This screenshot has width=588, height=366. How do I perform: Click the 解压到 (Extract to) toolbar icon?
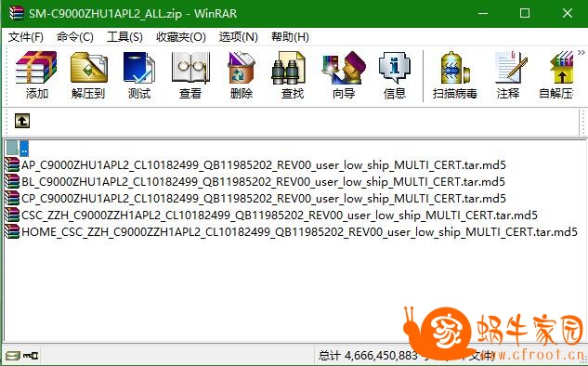(88, 75)
